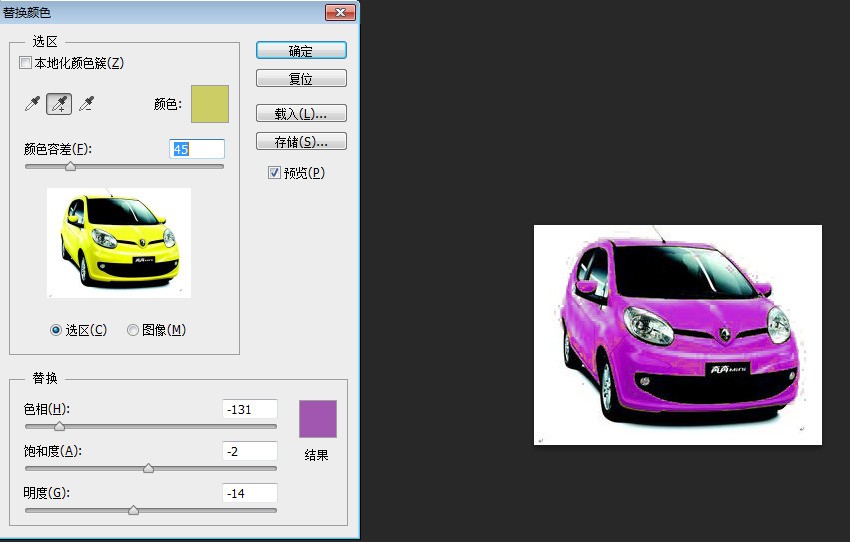
Task: Click the 复位 reset button
Action: [301, 79]
